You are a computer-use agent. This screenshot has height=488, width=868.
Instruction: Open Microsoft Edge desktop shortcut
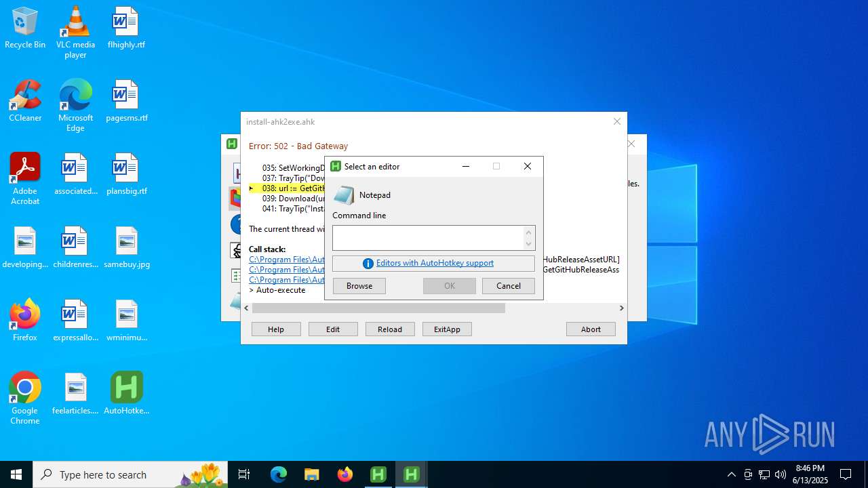[x=75, y=106]
